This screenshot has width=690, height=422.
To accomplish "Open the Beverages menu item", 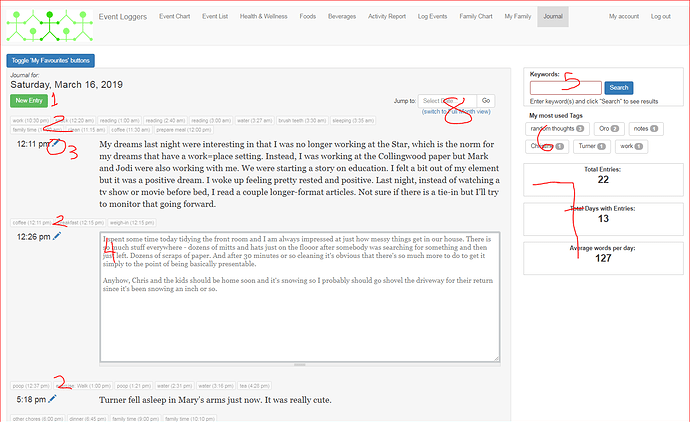I will [342, 16].
